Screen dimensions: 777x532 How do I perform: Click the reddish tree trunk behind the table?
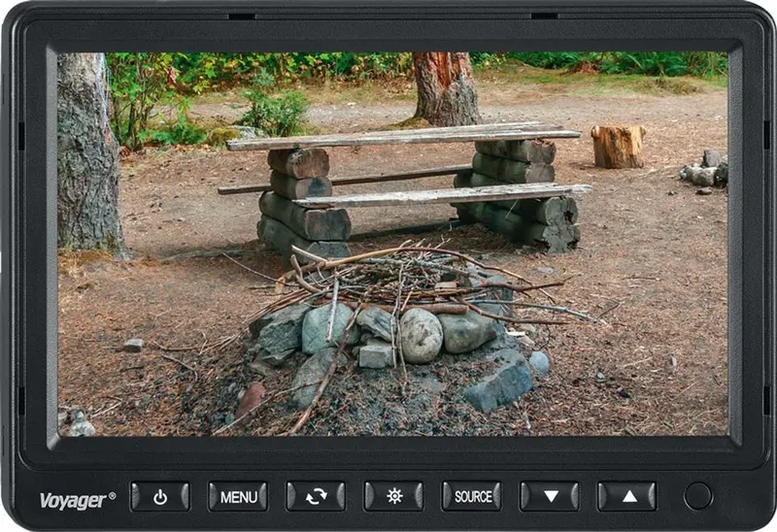coord(446,88)
